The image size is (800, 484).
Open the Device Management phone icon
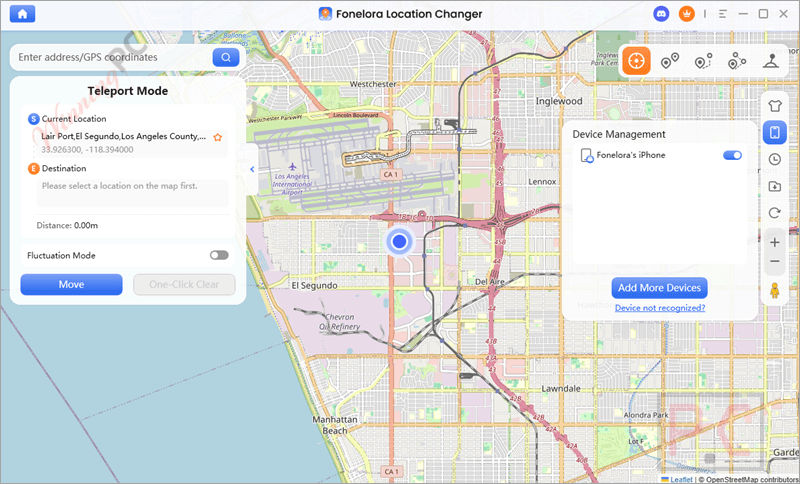tap(774, 133)
